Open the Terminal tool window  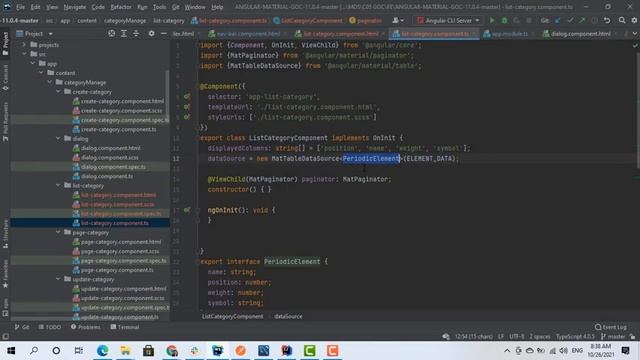coord(124,327)
